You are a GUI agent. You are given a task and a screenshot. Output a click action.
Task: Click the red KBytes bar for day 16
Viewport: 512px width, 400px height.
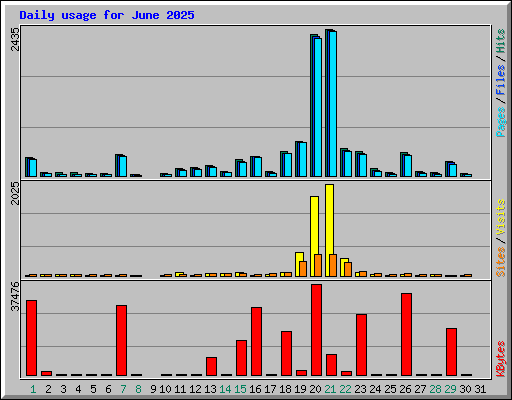click(x=257, y=341)
